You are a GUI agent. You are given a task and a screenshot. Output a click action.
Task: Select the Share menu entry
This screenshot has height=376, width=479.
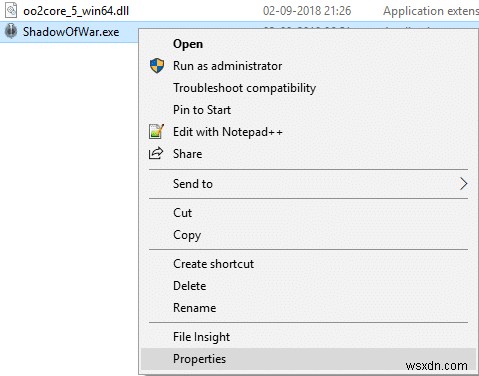[x=308, y=154]
